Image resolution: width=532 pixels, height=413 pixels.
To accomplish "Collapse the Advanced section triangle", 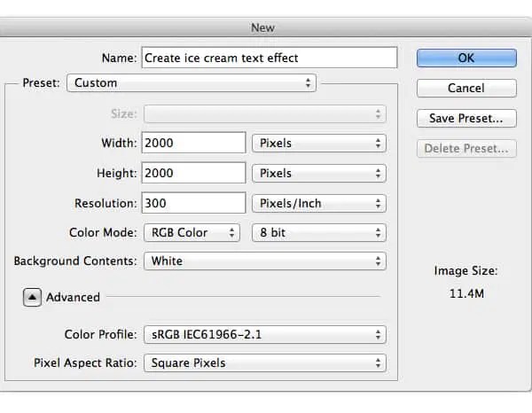I will click(x=32, y=298).
